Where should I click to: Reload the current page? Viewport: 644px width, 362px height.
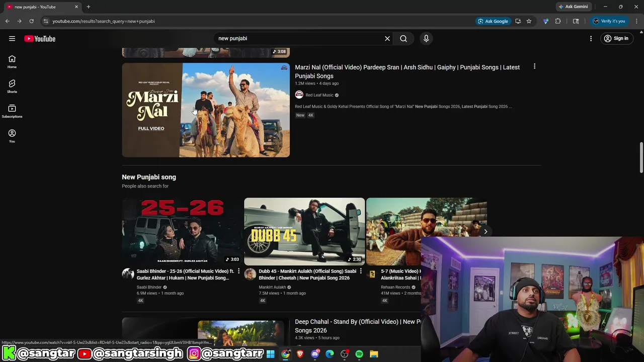click(x=31, y=21)
